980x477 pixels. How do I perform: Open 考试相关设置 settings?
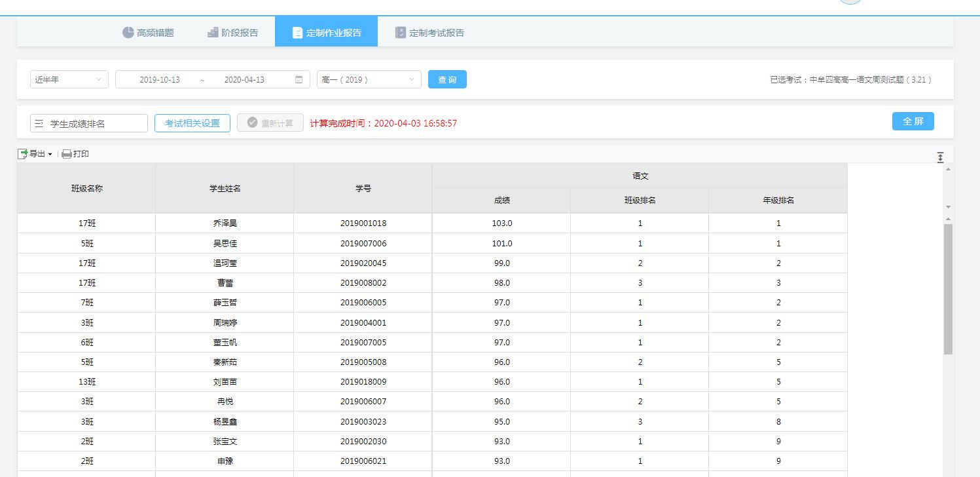pos(192,123)
